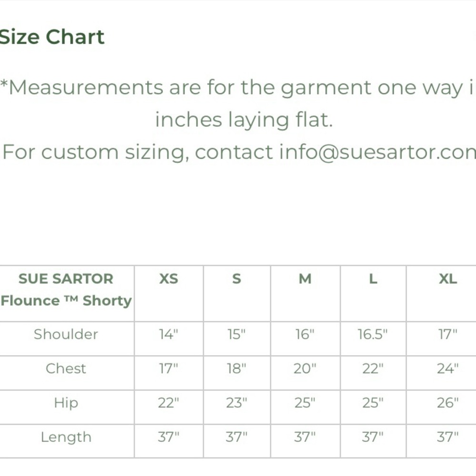The image size is (476, 476).
Task: Click the 26" hip value for XL
Action: 448,403
